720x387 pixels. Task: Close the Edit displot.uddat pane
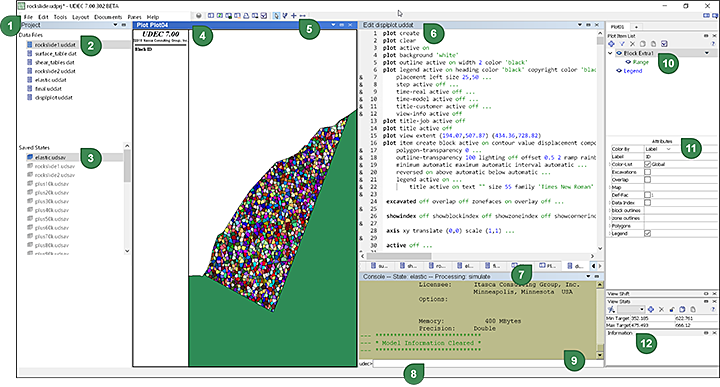(596, 25)
